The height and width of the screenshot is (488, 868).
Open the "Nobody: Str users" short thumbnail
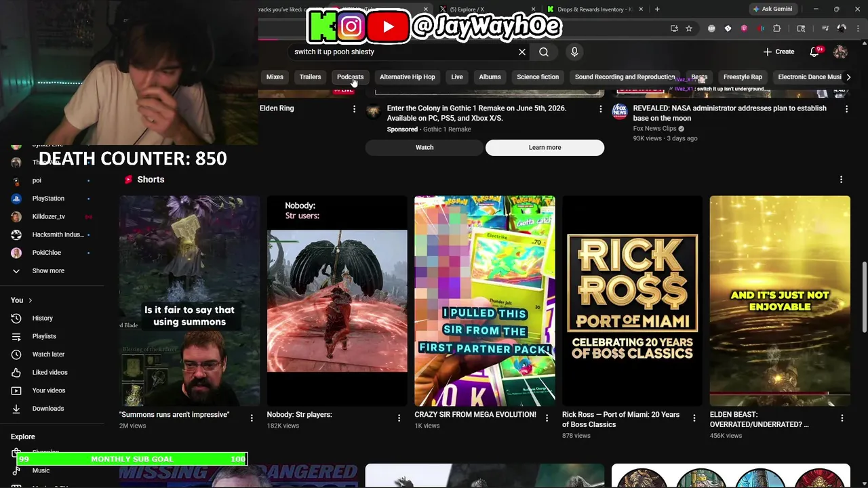pos(337,301)
